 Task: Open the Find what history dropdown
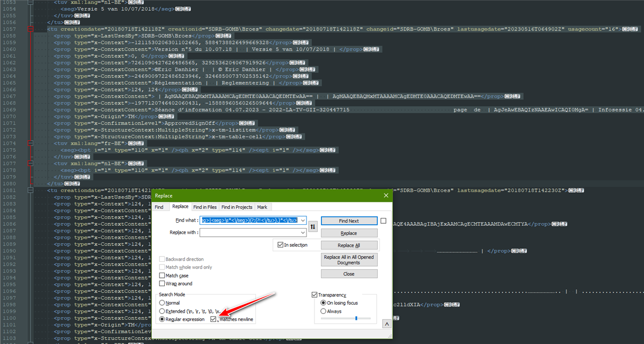[x=303, y=220]
